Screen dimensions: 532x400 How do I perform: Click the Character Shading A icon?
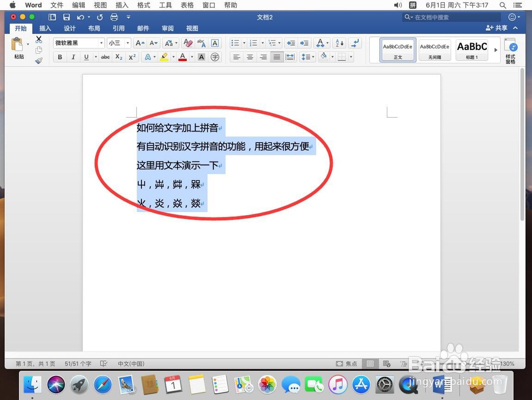(x=202, y=57)
